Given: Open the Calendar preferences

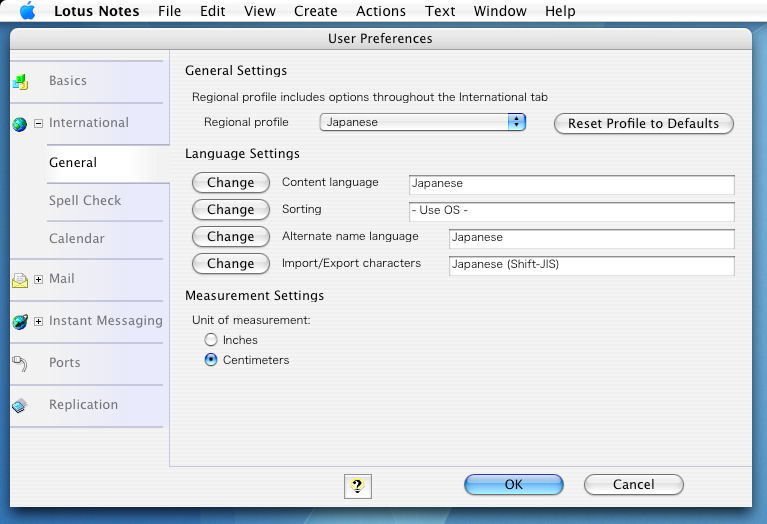Looking at the screenshot, I should (76, 239).
